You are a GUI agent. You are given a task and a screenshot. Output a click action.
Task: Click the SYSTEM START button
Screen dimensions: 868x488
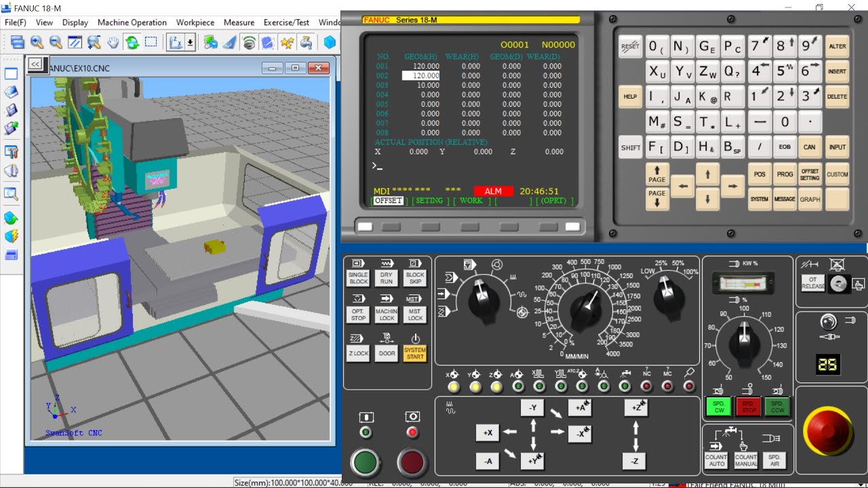pos(415,353)
